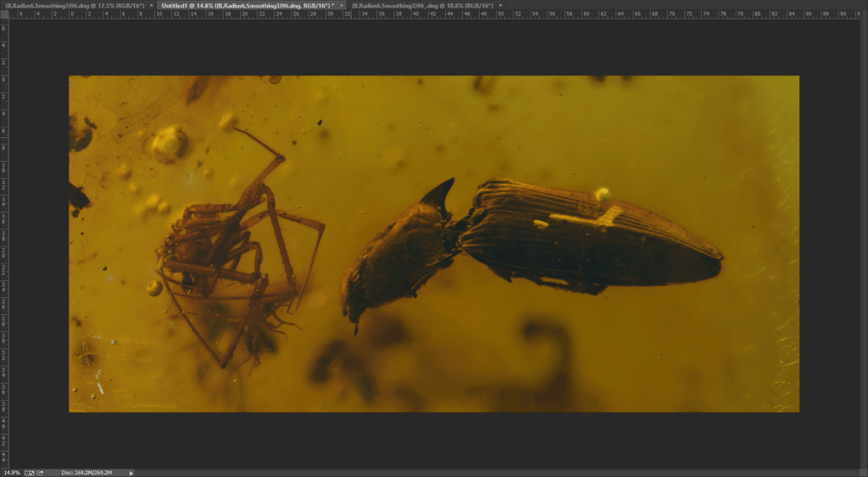Click the ruler origin corner box
The image size is (868, 477).
3,14
